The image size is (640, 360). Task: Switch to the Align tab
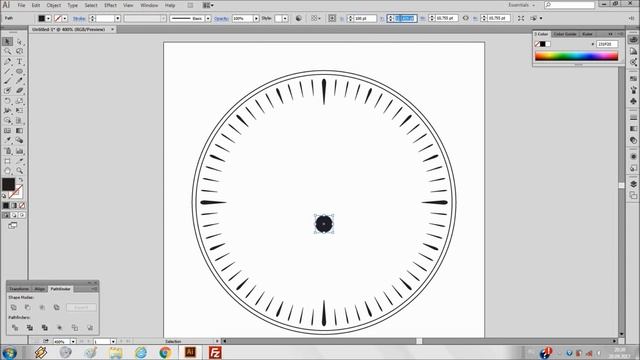pos(40,289)
